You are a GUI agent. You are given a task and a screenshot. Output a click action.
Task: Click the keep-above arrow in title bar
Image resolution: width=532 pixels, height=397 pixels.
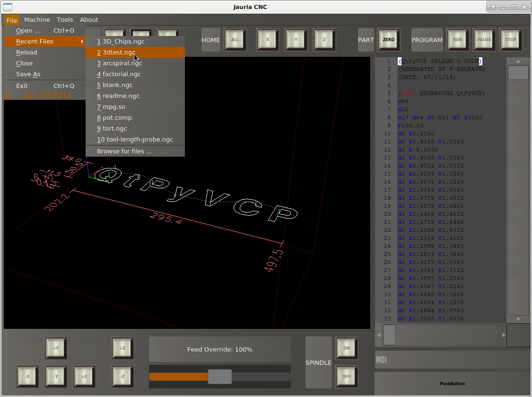coord(493,7)
